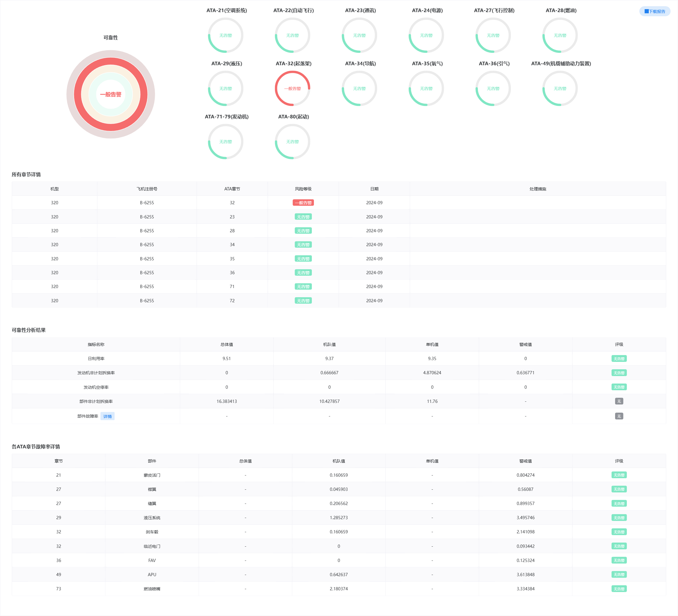Click the 刹车毂 component cell
Image resolution: width=678 pixels, height=616 pixels.
coord(152,532)
